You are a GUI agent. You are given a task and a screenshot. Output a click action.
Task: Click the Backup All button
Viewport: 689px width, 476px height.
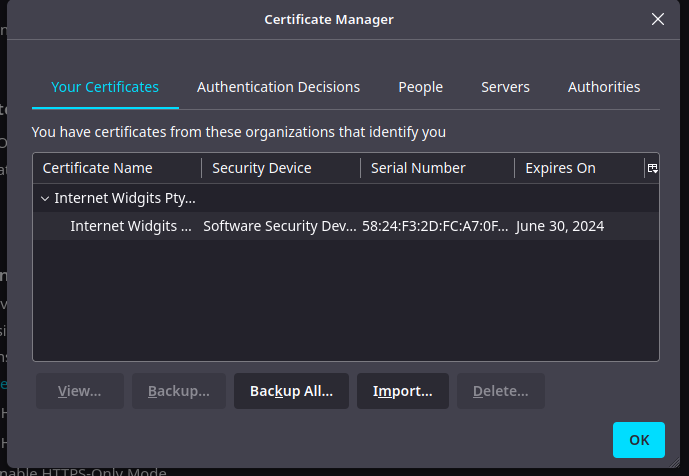[x=291, y=391]
